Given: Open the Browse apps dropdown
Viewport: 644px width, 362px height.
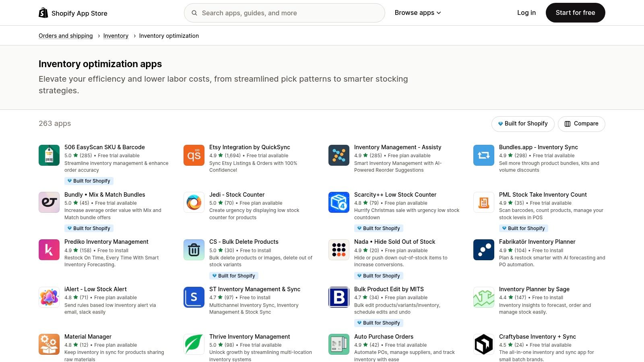Looking at the screenshot, I should pos(415,12).
